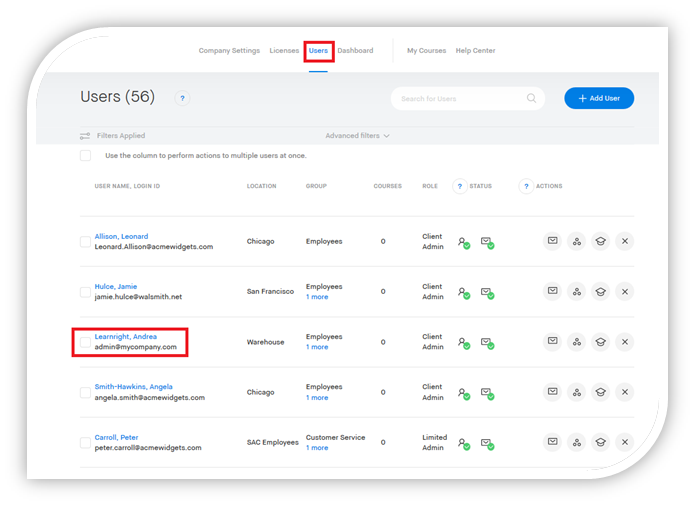
Task: Click the Filters Applied slider icon
Action: pos(85,136)
